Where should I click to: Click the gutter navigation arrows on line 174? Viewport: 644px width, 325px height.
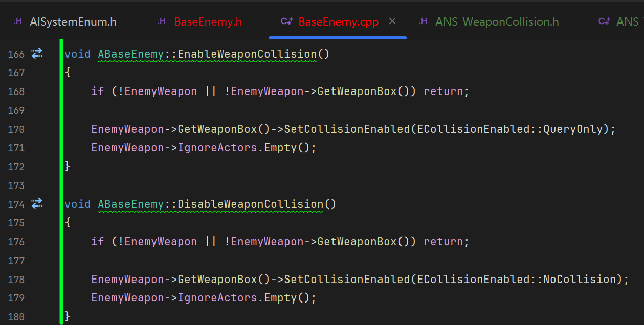click(37, 203)
